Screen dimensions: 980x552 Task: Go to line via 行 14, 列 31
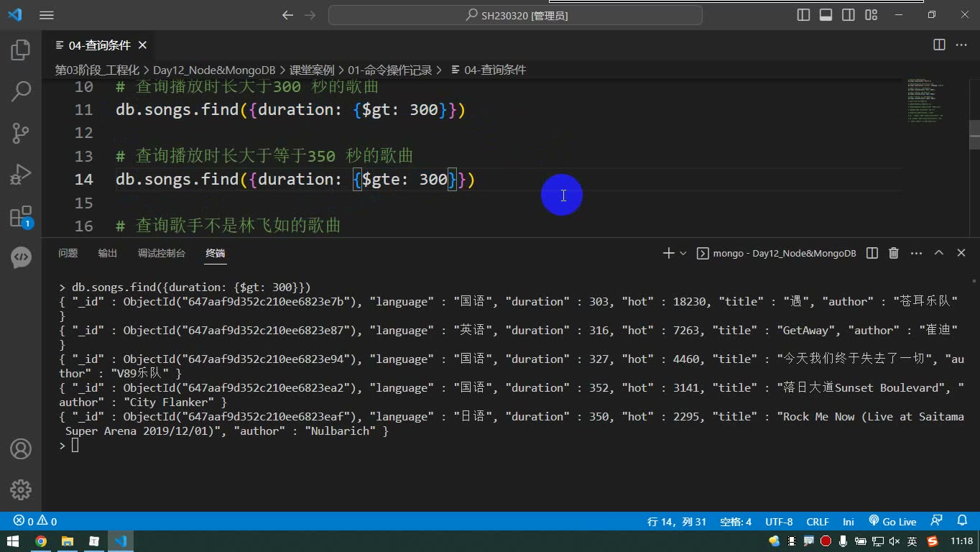[677, 522]
